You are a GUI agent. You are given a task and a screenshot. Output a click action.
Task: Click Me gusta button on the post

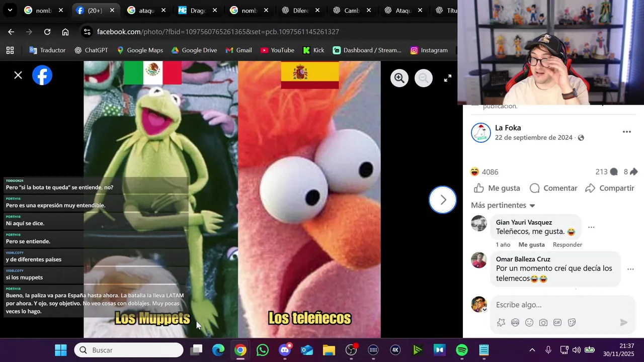click(497, 188)
